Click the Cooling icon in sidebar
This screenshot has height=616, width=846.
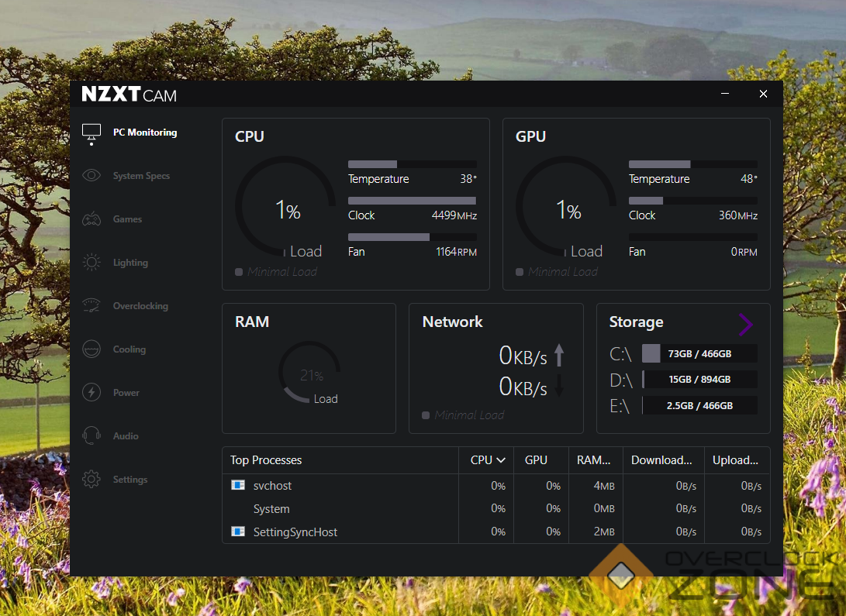(x=92, y=349)
